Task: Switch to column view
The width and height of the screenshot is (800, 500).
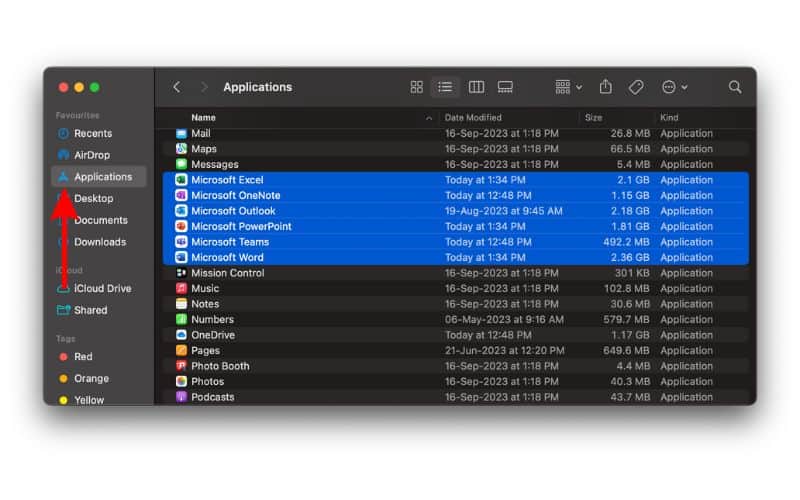Action: point(476,87)
